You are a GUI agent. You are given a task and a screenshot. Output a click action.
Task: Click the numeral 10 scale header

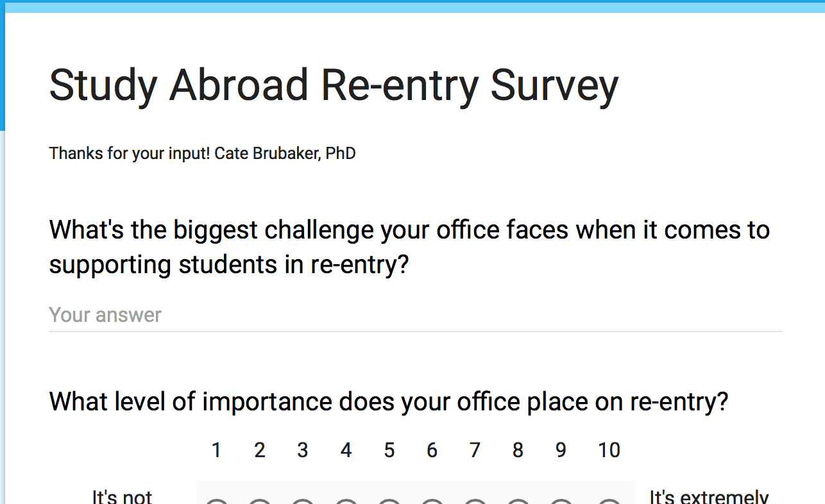(x=609, y=450)
